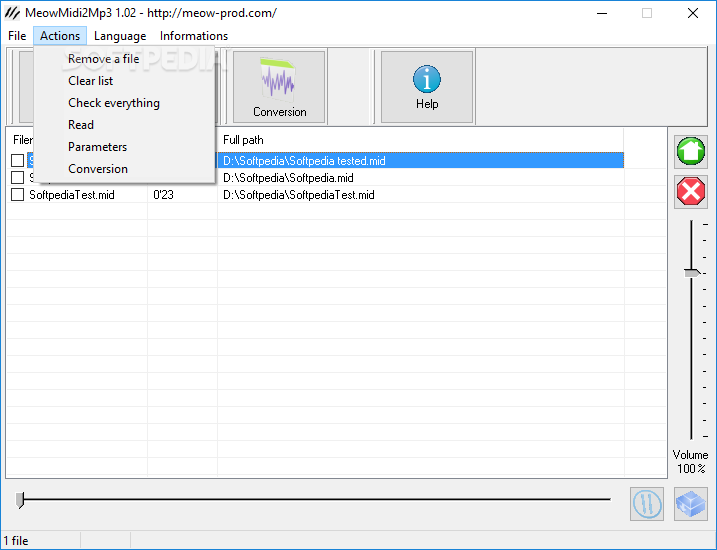Click the Full path column header
The width and height of the screenshot is (717, 550).
(421, 140)
